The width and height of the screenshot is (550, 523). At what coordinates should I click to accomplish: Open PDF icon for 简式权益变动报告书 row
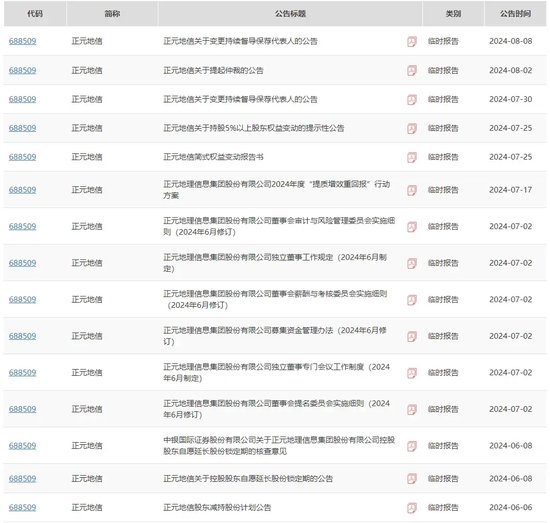[x=412, y=157]
